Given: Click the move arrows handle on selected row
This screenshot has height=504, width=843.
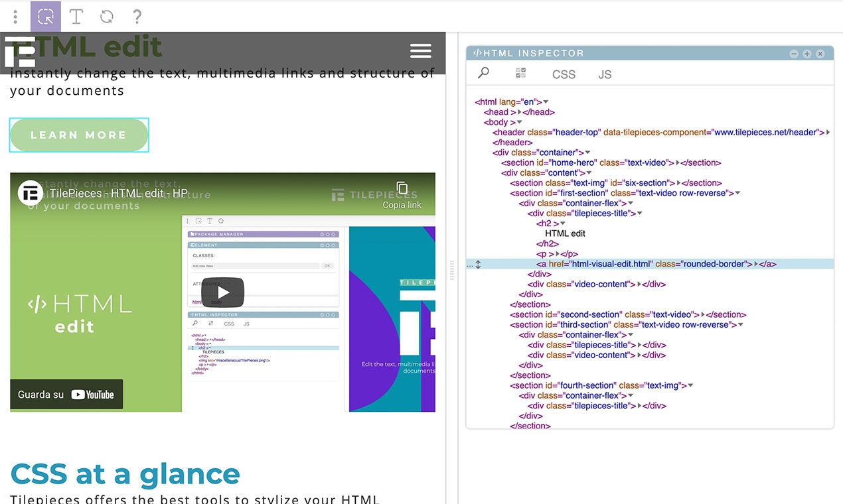Looking at the screenshot, I should tap(478, 264).
